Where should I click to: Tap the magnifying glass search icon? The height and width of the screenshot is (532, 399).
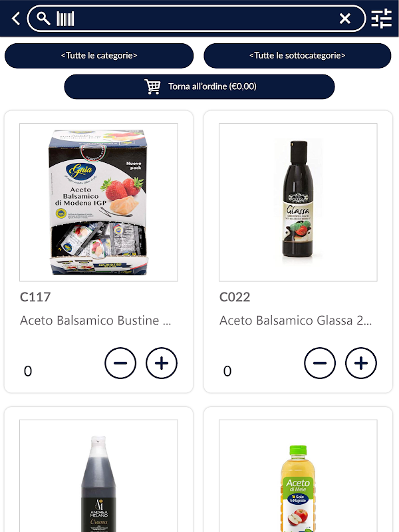tap(43, 19)
